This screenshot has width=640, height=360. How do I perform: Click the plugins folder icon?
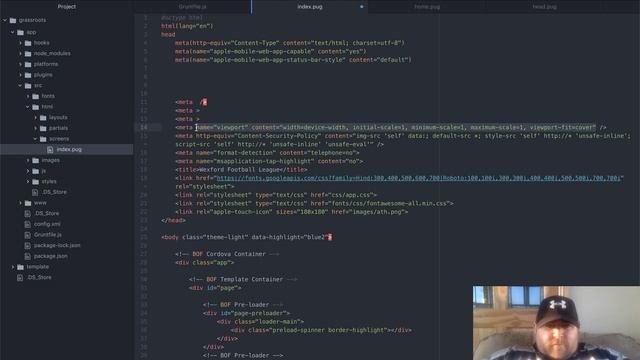[28, 75]
